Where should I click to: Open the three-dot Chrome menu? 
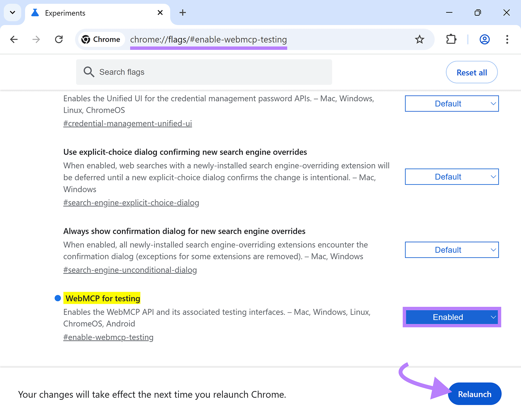[507, 39]
